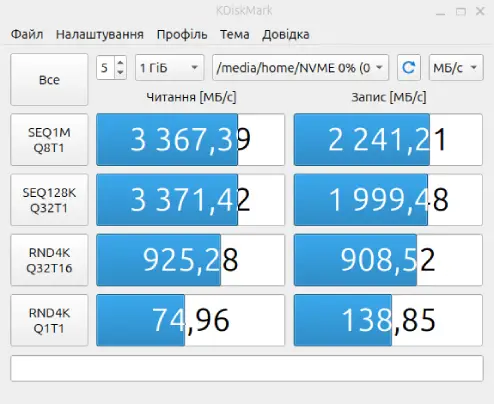The image size is (494, 404).
Task: Open the 1 ГіБ file size dropdown
Action: pyautogui.click(x=169, y=68)
